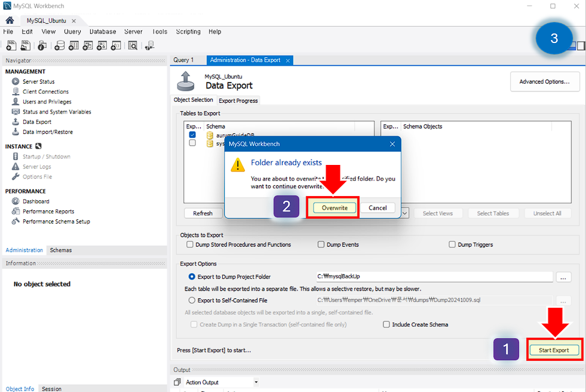
Task: Open the Action Output dropdown
Action: click(x=256, y=382)
